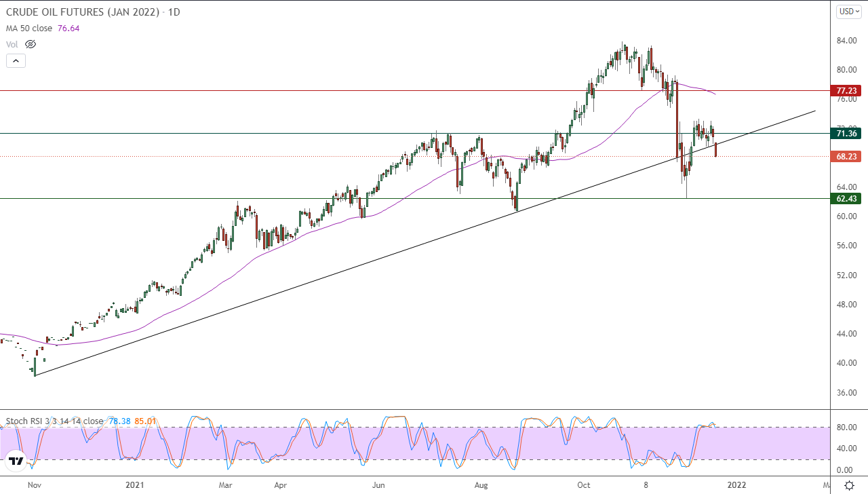
Task: Click the red 68.23 last price label
Action: 847,157
